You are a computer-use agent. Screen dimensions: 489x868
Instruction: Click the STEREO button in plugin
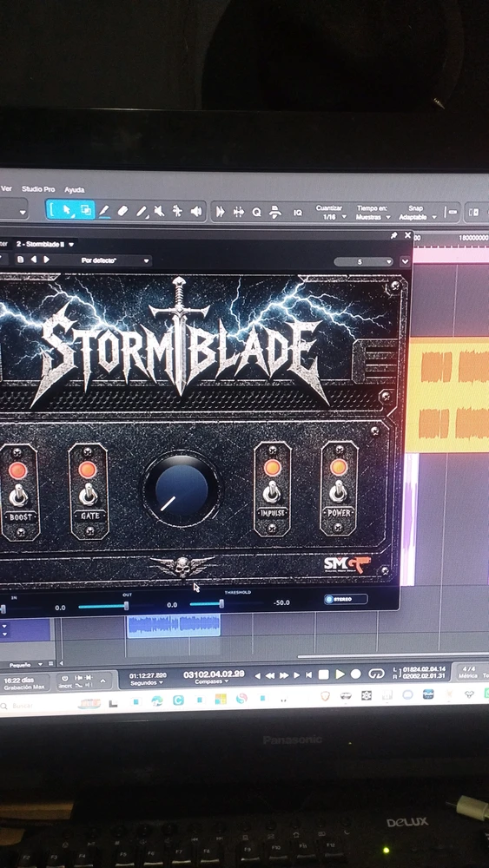click(x=346, y=599)
